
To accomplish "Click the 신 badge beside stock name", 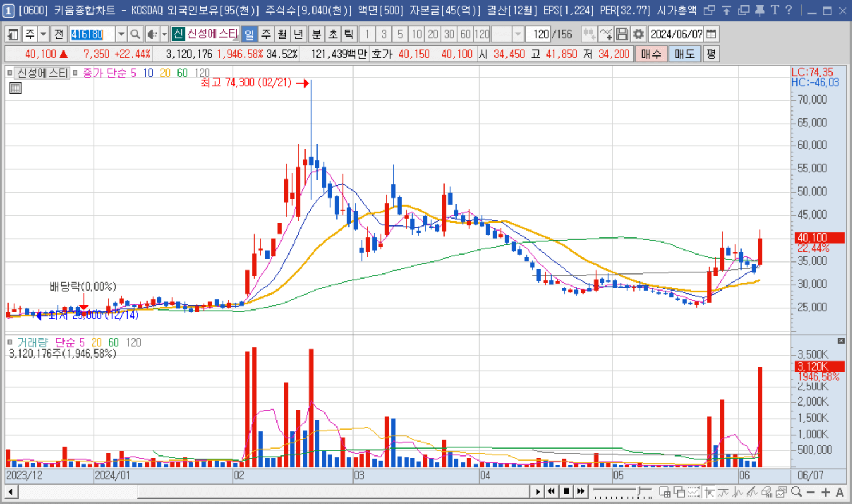I will tap(178, 34).
